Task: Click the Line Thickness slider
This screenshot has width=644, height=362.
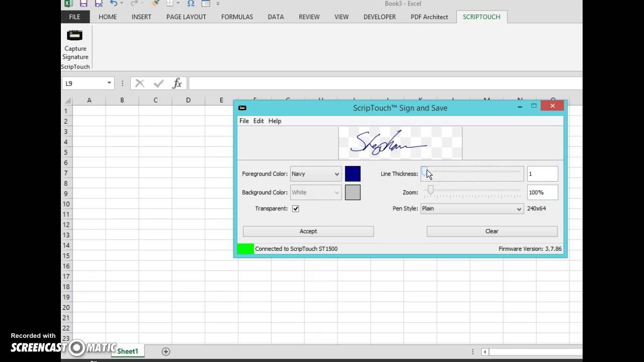Action: click(x=472, y=173)
